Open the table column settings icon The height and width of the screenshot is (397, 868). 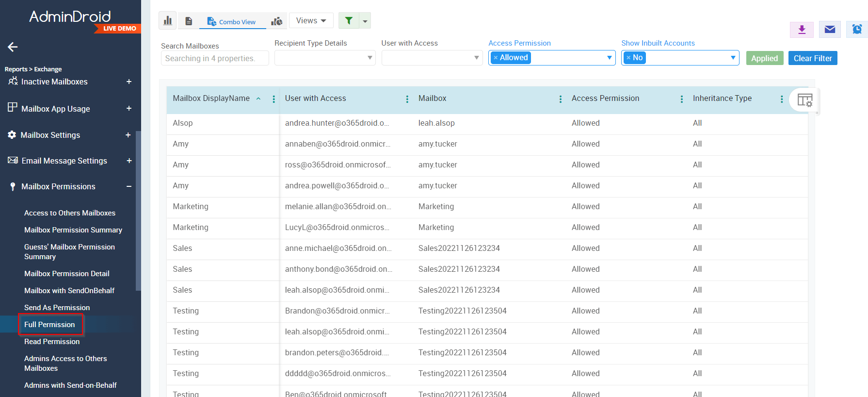[804, 100]
